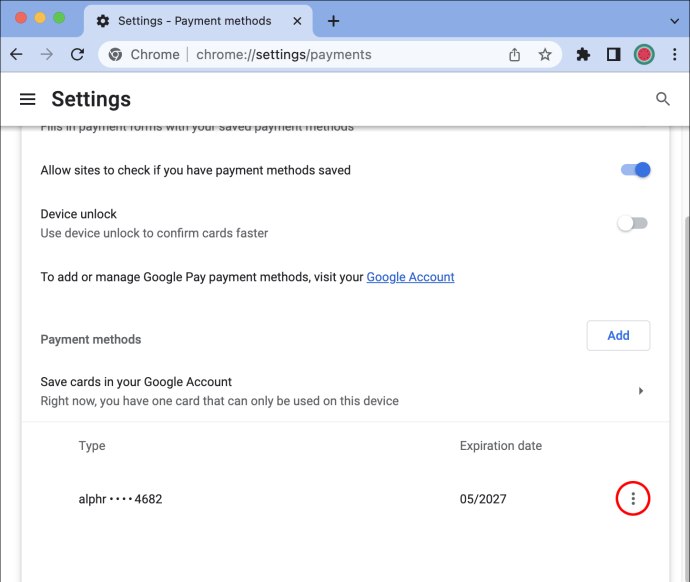Open more actions for alphr card 4682

pos(633,498)
